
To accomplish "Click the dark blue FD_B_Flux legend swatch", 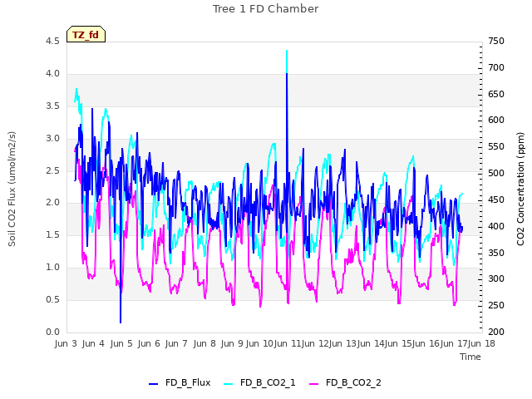I will point(153,384).
